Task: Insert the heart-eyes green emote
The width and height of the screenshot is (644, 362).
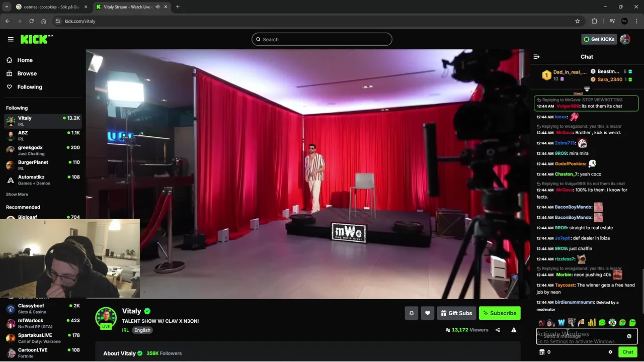Action: click(x=622, y=323)
